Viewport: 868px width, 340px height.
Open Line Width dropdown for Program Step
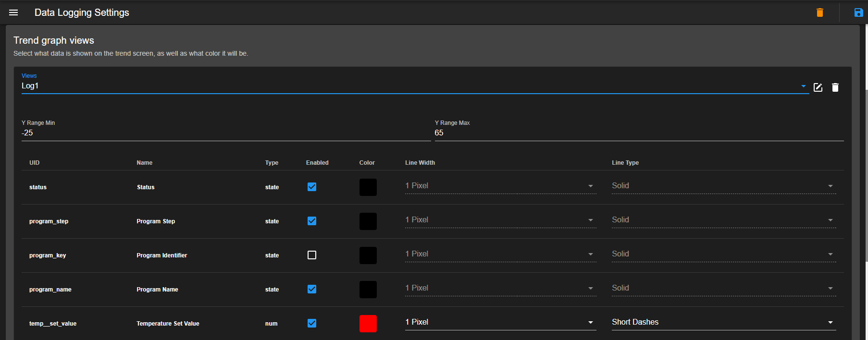pos(501,220)
